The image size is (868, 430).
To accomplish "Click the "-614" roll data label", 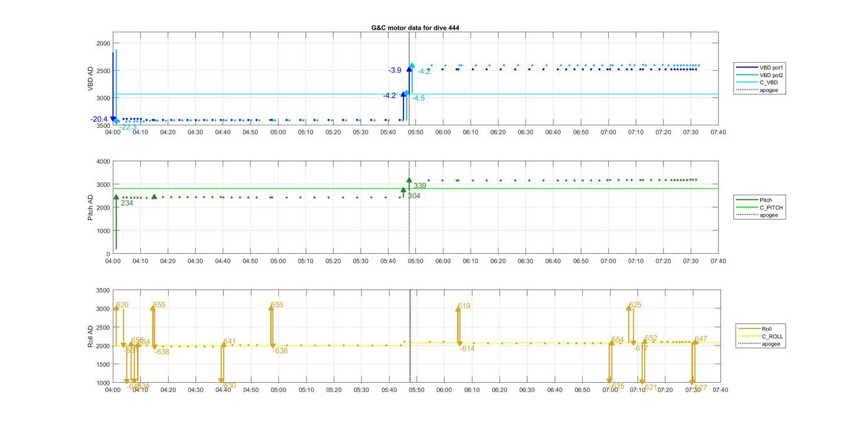I will pyautogui.click(x=467, y=349).
